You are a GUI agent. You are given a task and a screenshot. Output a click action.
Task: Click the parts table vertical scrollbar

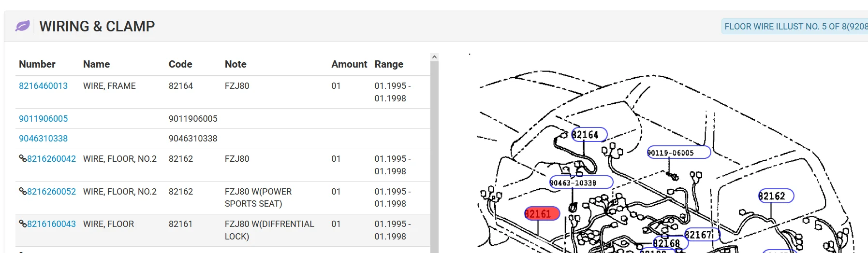(x=434, y=155)
